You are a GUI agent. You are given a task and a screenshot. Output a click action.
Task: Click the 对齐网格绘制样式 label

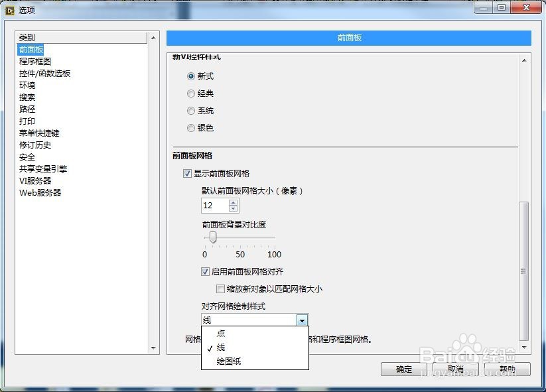pos(234,306)
